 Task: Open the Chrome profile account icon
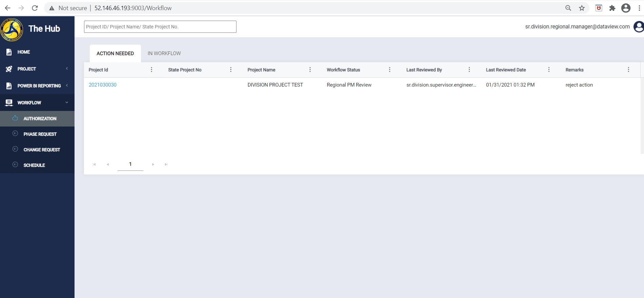point(626,8)
